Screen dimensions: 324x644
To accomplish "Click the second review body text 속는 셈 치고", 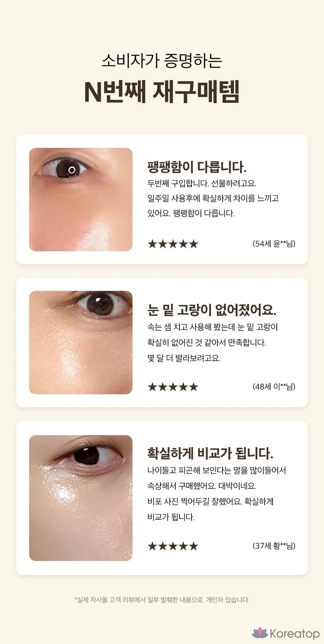I will (x=213, y=343).
